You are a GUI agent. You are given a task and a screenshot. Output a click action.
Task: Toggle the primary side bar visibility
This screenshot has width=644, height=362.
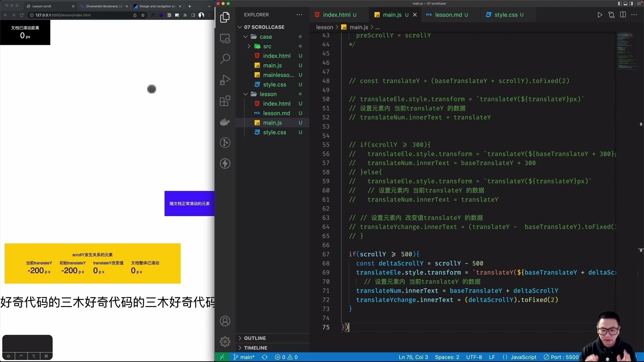(x=619, y=3)
